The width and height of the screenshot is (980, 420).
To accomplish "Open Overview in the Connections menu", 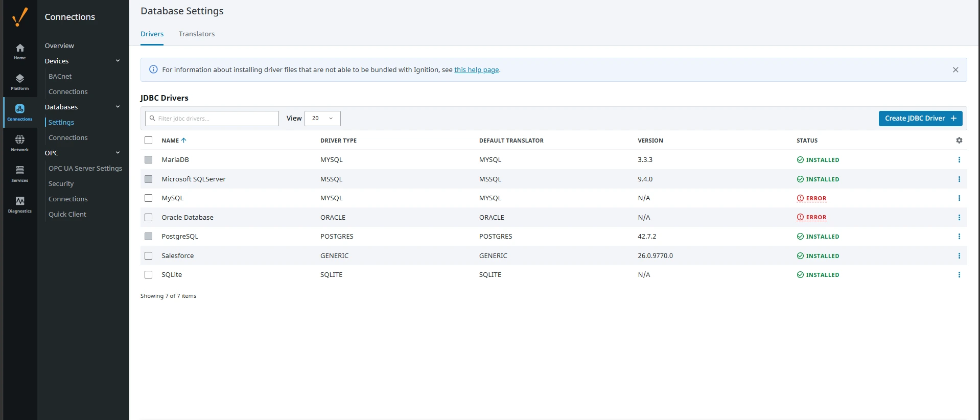I will tap(59, 45).
